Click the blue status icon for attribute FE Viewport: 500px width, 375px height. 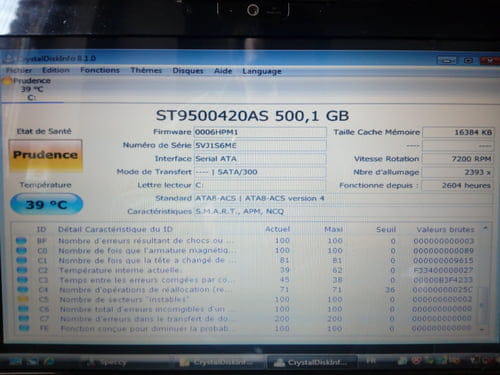(x=24, y=328)
